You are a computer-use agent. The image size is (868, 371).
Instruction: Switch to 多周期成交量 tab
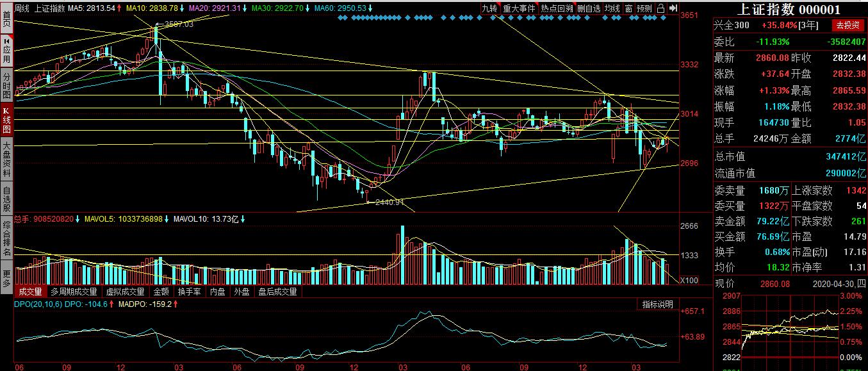point(74,292)
